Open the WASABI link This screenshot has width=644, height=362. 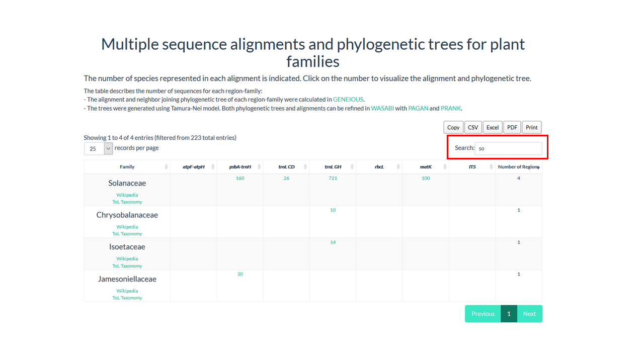[x=382, y=108]
